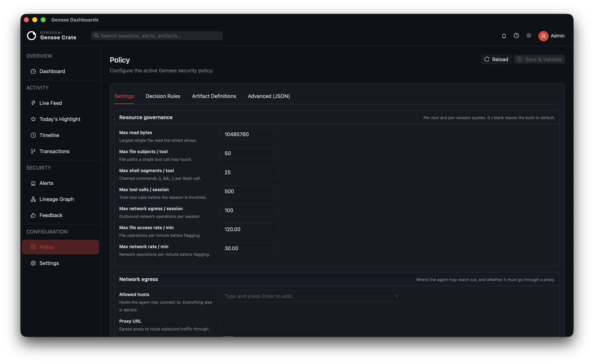Open Transactions in the sidebar
The height and width of the screenshot is (364, 594).
coord(61,151)
